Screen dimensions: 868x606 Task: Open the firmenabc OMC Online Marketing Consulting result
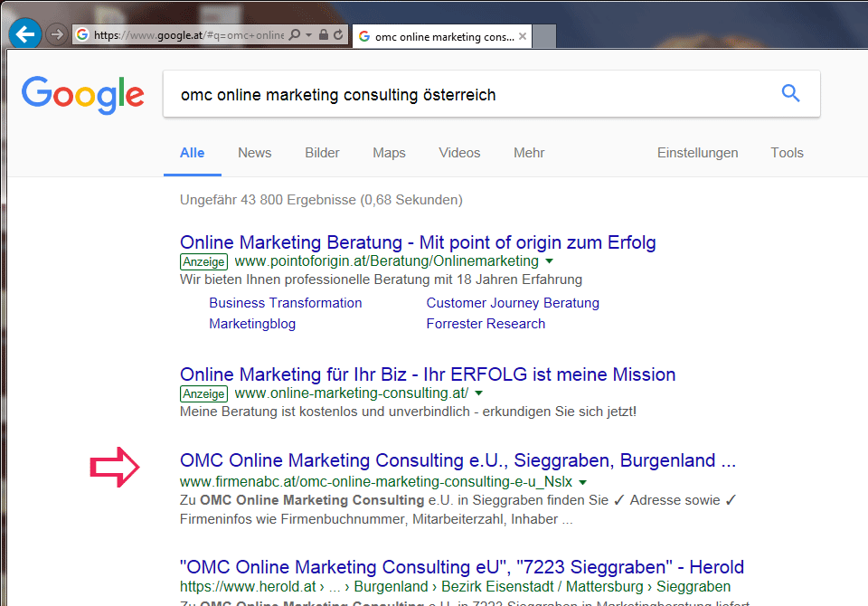coord(458,460)
